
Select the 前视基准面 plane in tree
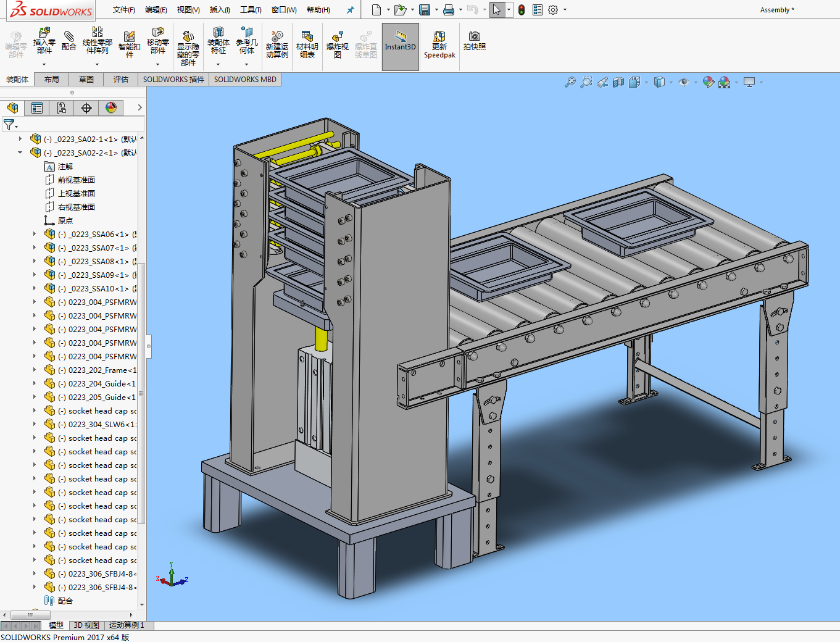(76, 180)
